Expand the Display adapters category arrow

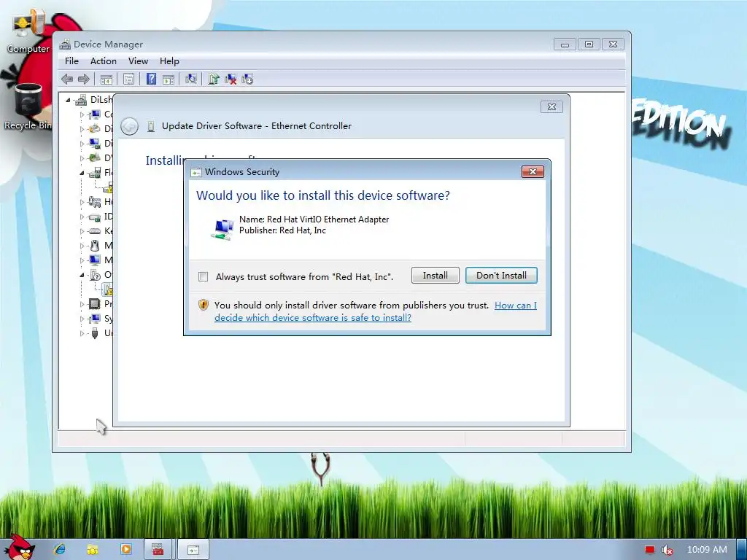(x=82, y=144)
